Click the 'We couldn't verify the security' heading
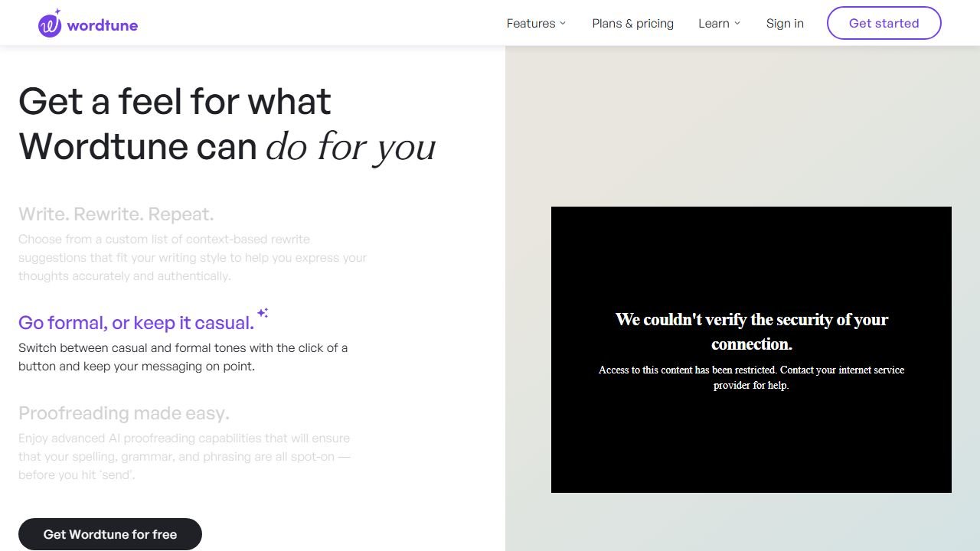This screenshot has height=551, width=980. coord(751,331)
